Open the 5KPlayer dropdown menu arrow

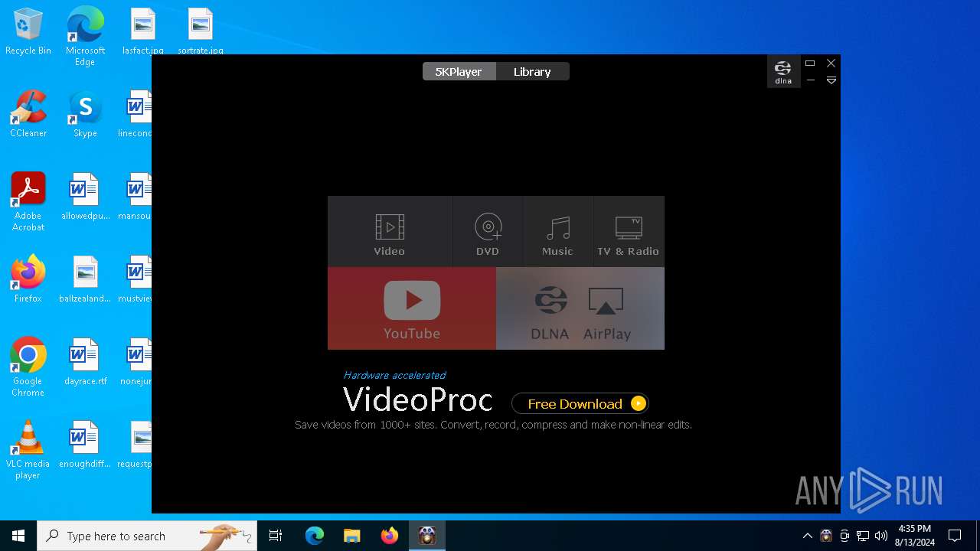831,80
